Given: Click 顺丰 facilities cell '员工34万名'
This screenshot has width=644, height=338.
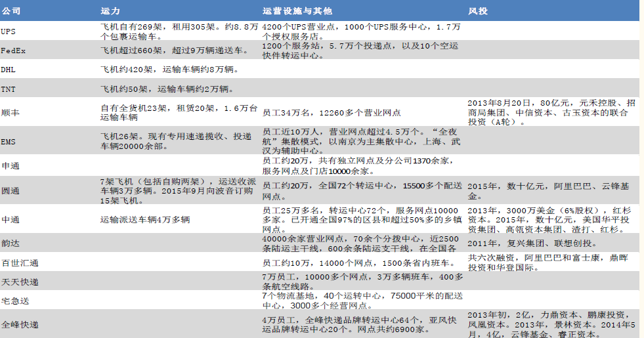Looking at the screenshot, I should pyautogui.click(x=332, y=112).
